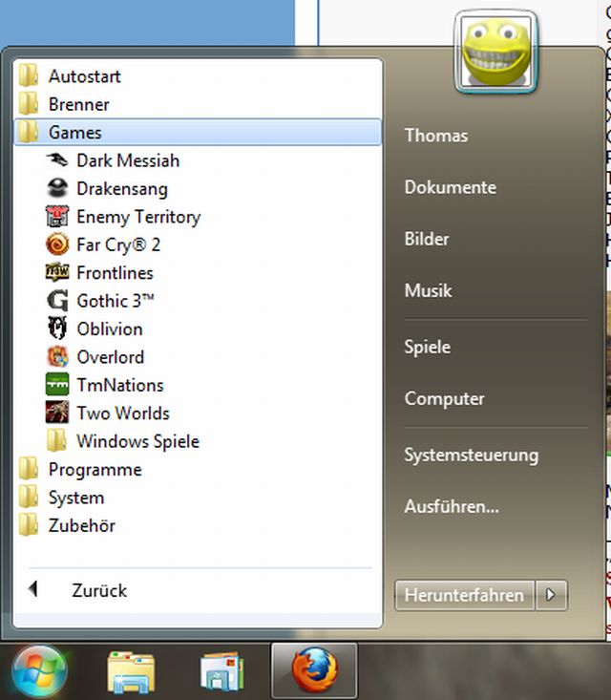
Task: Open the mail app taskbar icon
Action: click(x=221, y=672)
